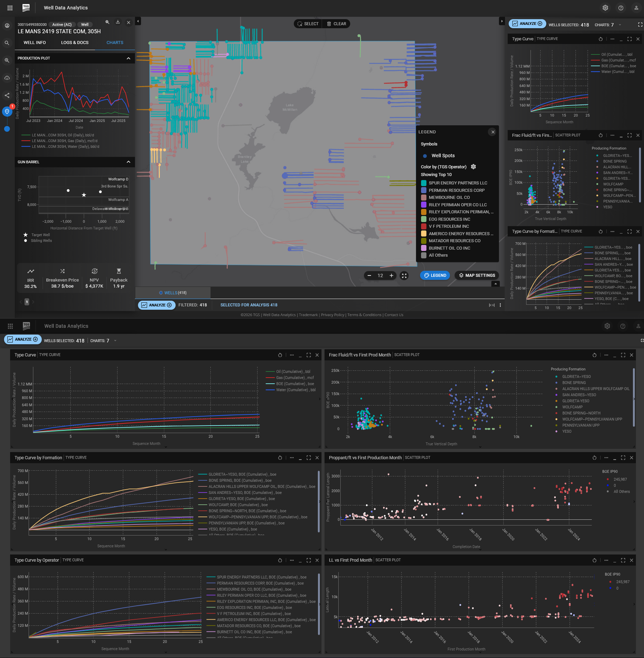Toggle the lasso SELECT tool on map
This screenshot has width=644, height=658.
point(308,24)
